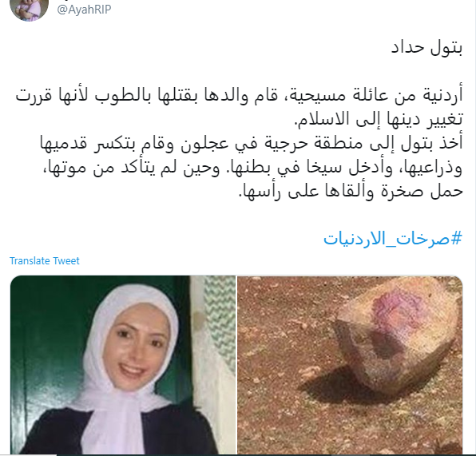Open the photo of the stained rock
Viewport: 476px width, 456px height.
[x=350, y=365]
